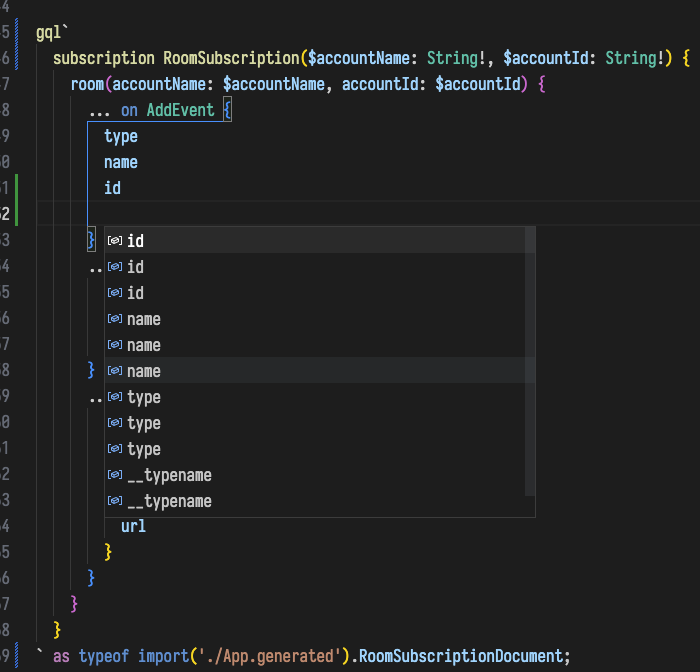Click the AddEvent type name
The height and width of the screenshot is (672, 700).
[x=180, y=110]
